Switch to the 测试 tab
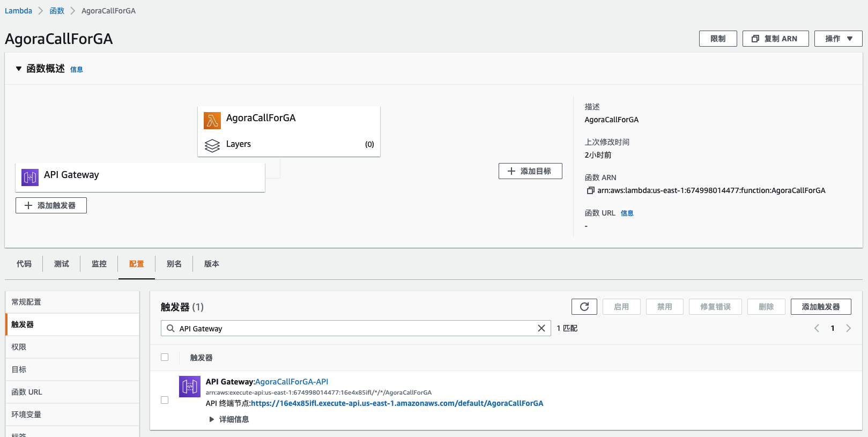The height and width of the screenshot is (437, 868). tap(62, 264)
